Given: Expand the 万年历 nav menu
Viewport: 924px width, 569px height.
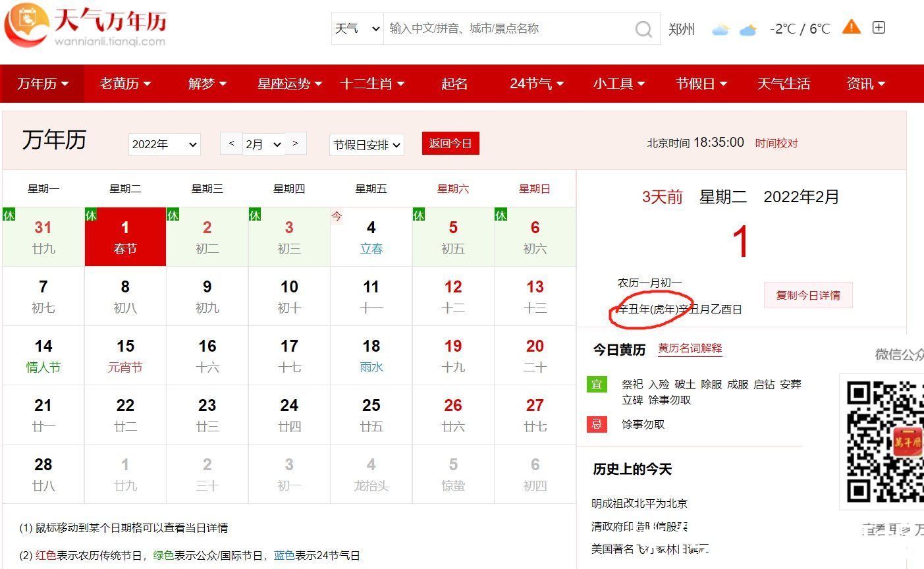Looking at the screenshot, I should 43,84.
